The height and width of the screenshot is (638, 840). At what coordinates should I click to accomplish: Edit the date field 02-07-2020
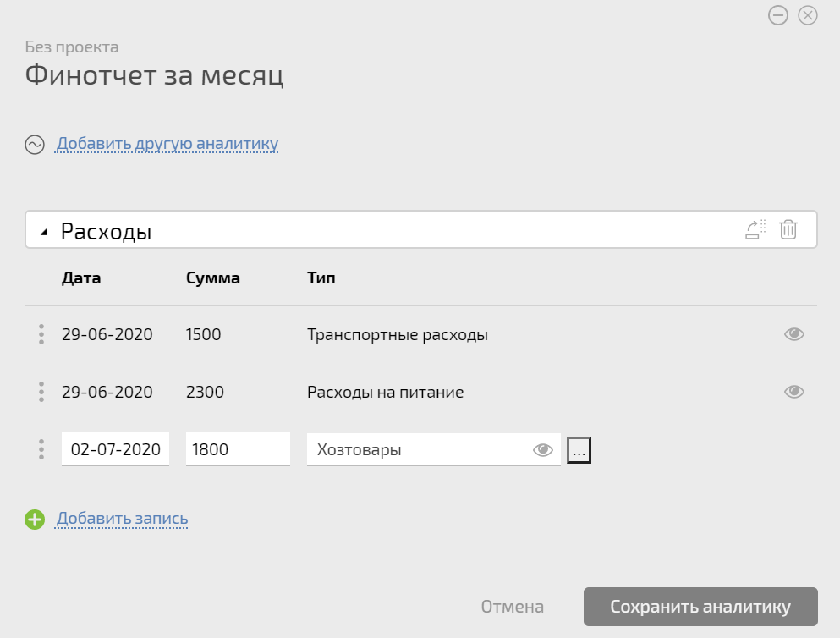pyautogui.click(x=115, y=449)
